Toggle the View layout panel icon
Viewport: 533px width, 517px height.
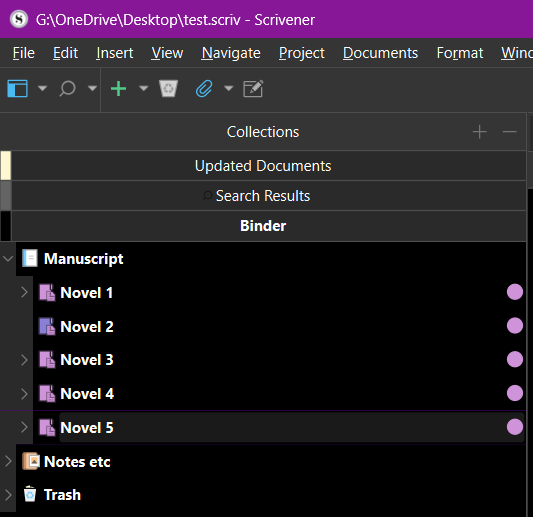point(17,88)
